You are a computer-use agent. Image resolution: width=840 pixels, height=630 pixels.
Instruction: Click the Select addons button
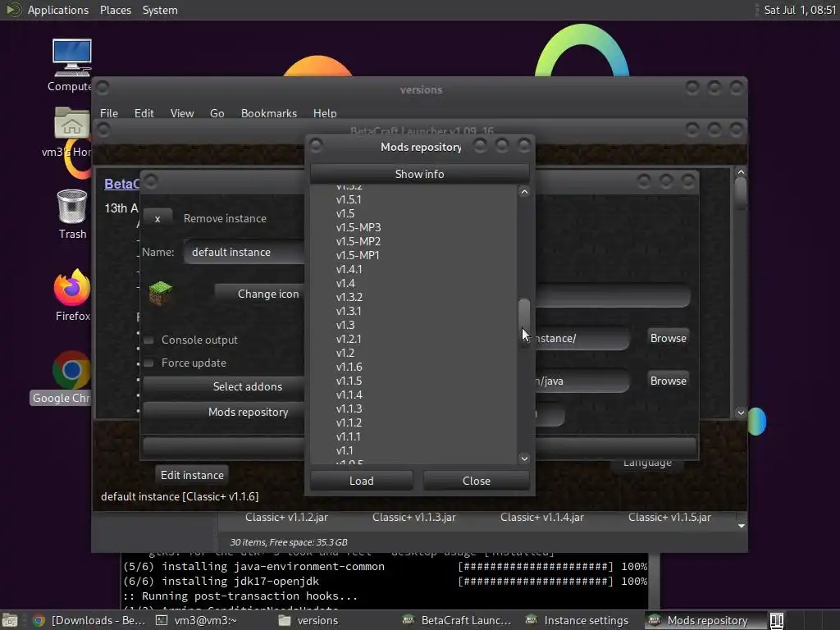225,386
